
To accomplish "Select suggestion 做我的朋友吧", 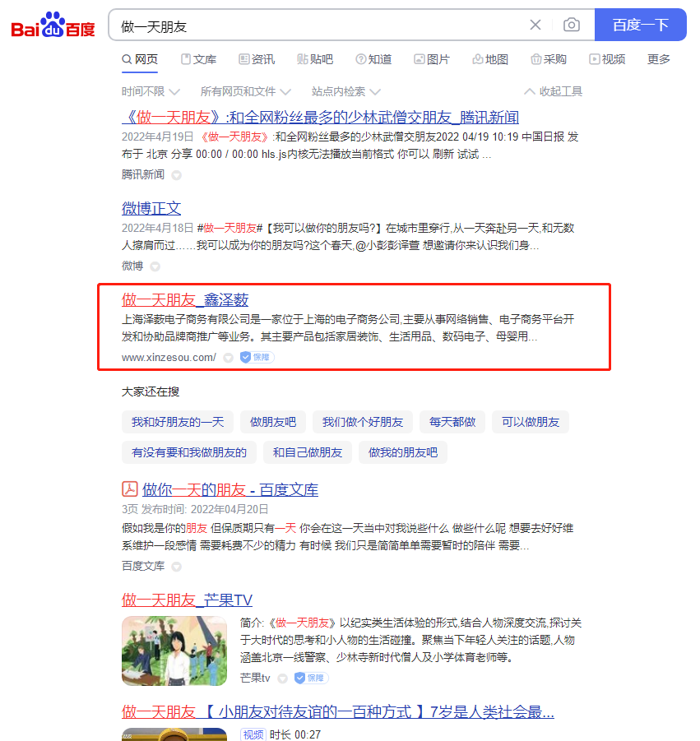I will point(403,452).
